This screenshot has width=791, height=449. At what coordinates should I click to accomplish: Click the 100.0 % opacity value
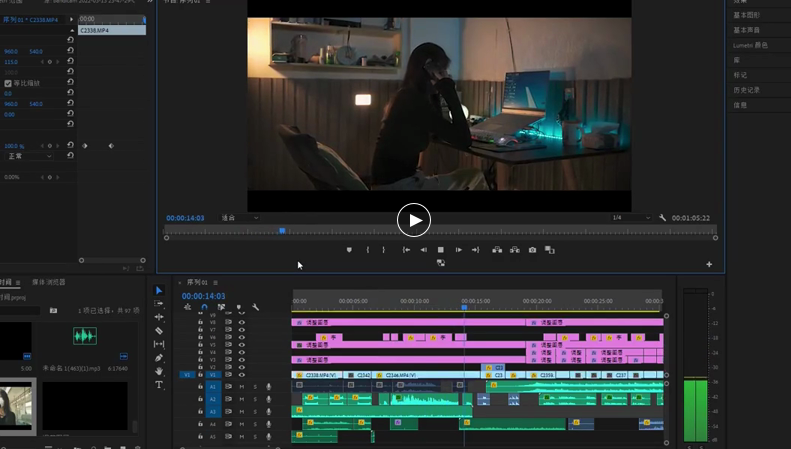[14, 146]
